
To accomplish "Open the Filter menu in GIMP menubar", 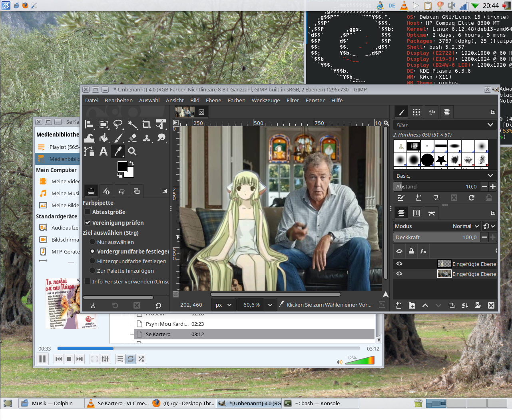I will point(293,100).
